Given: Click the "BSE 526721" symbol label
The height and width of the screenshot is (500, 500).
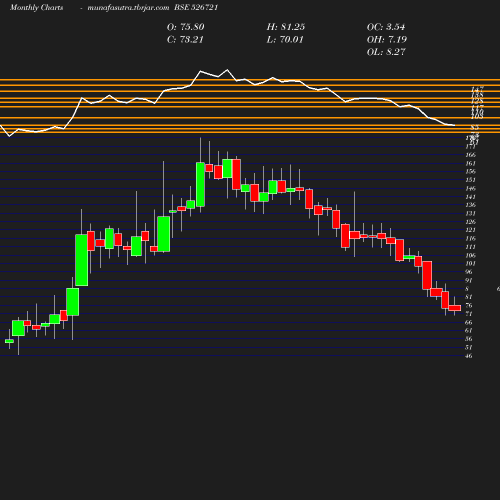Looking at the screenshot, I should coord(196,8).
